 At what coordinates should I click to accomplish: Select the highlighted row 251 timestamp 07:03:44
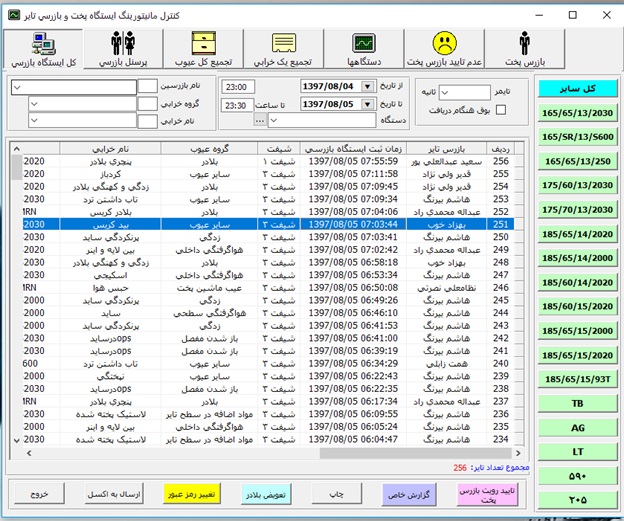tap(353, 224)
